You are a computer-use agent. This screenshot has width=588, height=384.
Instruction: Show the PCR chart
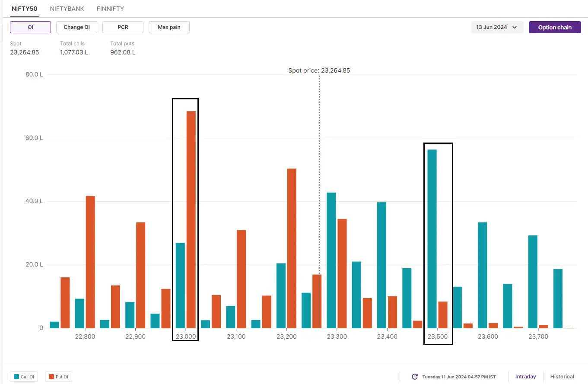click(x=123, y=27)
